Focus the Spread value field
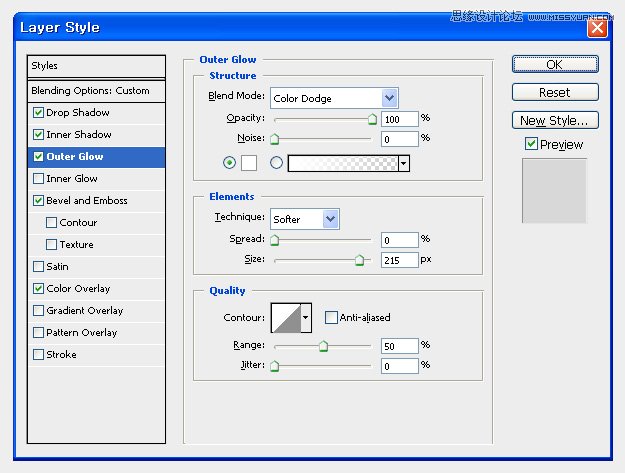This screenshot has width=625, height=473. tap(400, 240)
